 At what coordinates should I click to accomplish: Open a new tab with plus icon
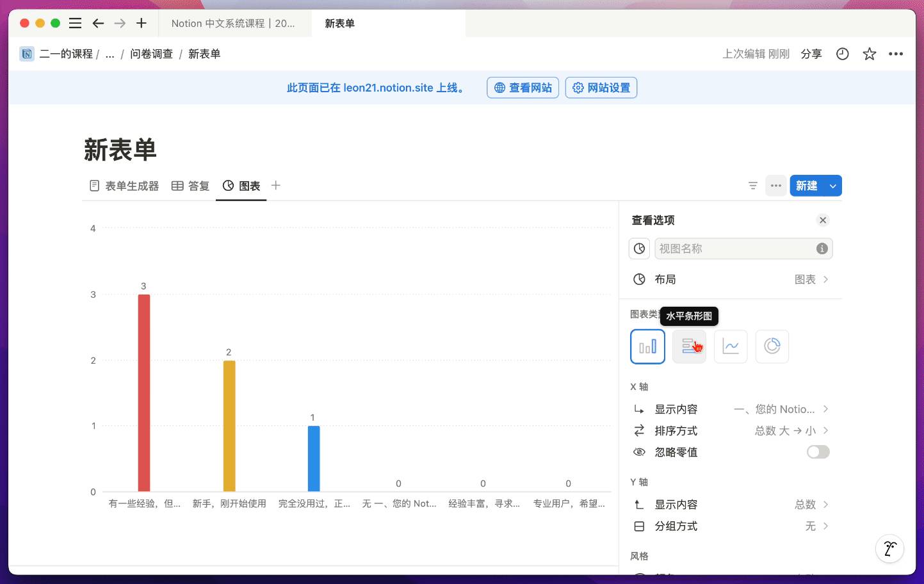(x=142, y=23)
